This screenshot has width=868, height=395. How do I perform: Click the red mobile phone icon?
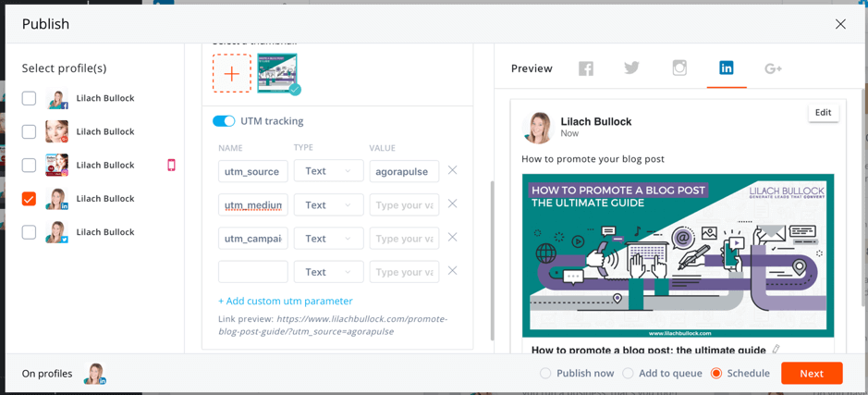(x=171, y=165)
